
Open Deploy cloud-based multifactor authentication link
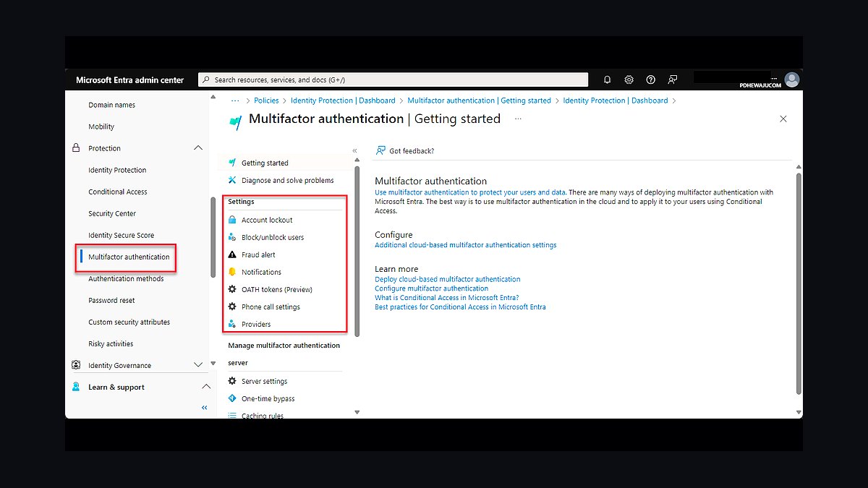tap(448, 279)
